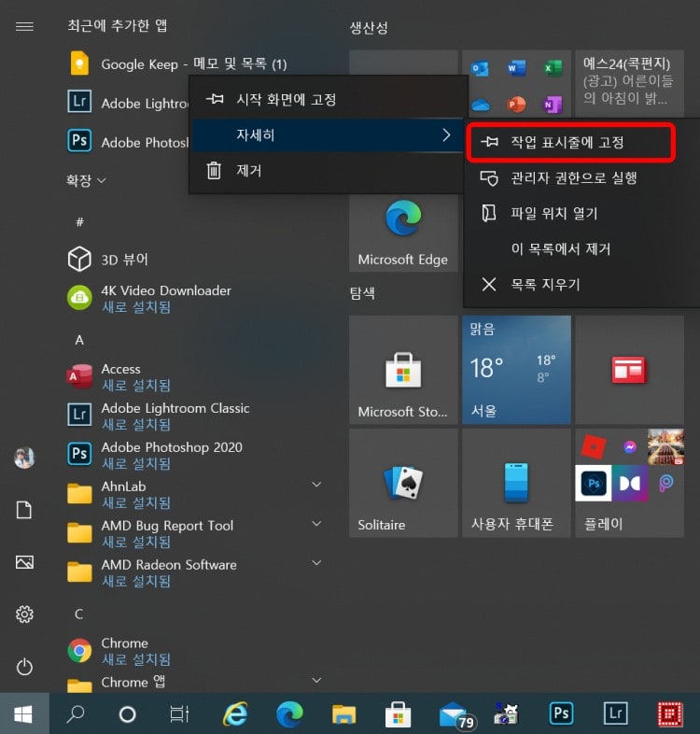Image resolution: width=700 pixels, height=734 pixels.
Task: Click the # letter group header
Action: (79, 221)
